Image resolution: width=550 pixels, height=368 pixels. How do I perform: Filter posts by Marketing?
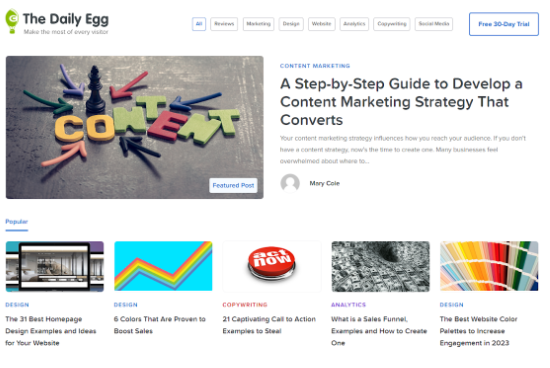coord(258,24)
